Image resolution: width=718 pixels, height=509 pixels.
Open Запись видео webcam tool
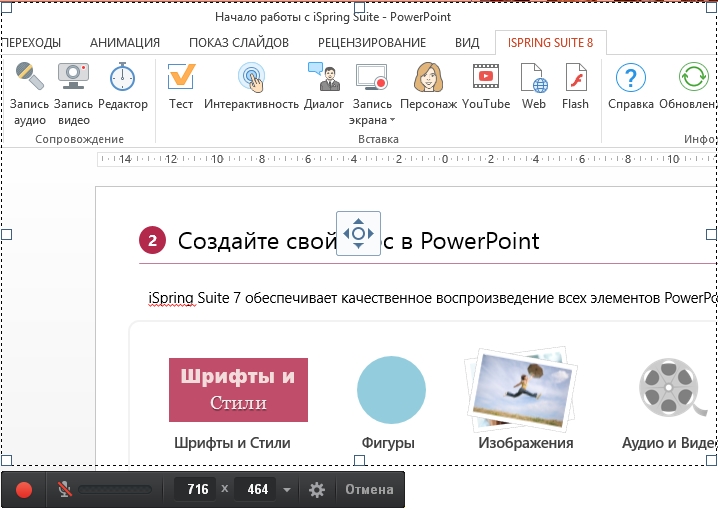(x=73, y=76)
